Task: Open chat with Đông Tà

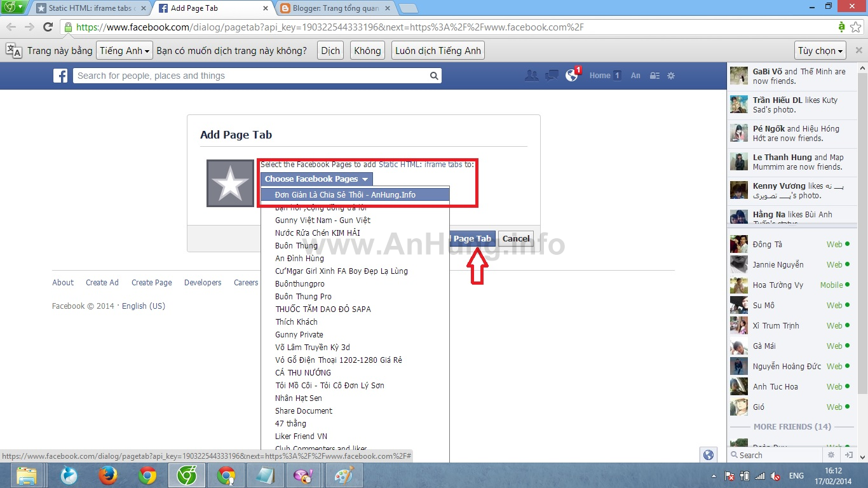Action: (791, 244)
